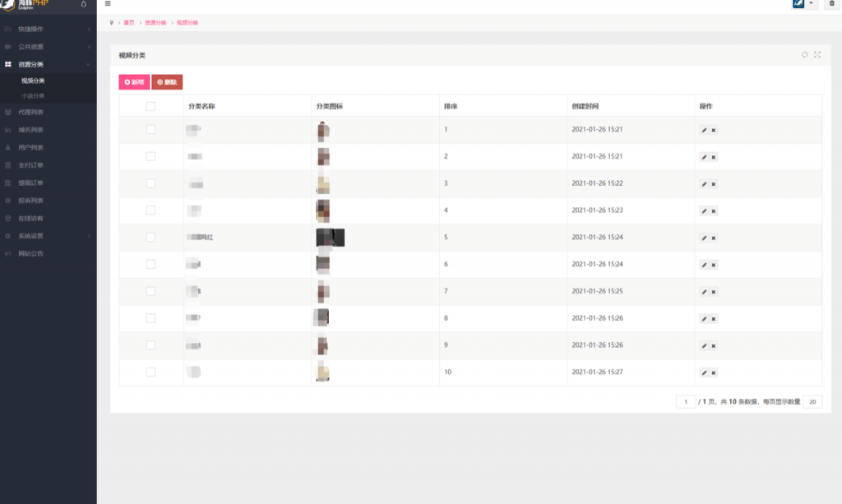Click the page number input field

coord(686,402)
